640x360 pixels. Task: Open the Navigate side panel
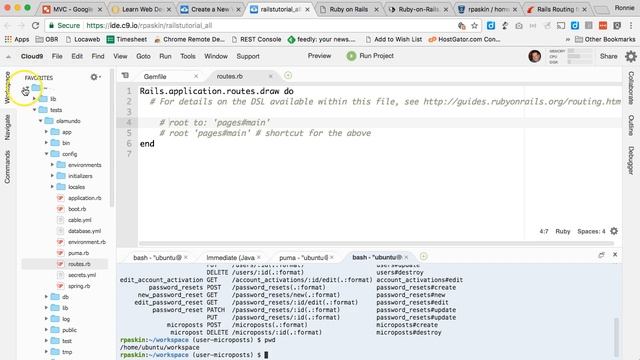pos(7,127)
